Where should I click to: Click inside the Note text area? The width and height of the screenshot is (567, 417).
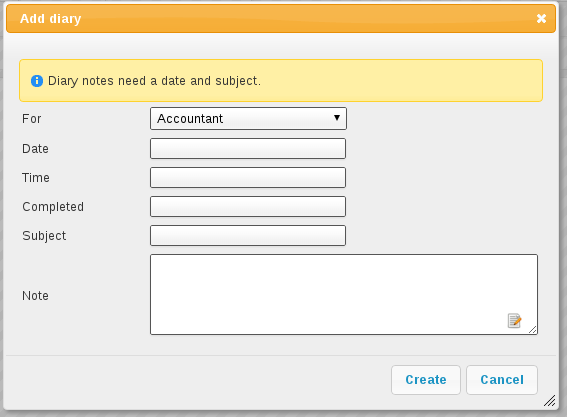[x=344, y=294]
